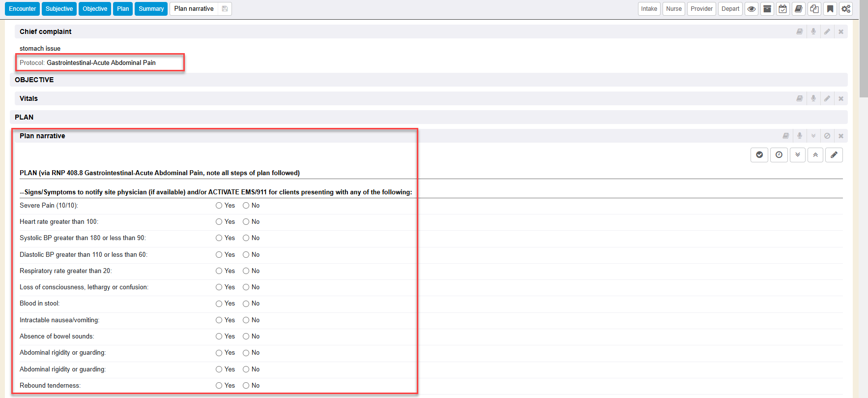
Task: Expand all using double chevron down button
Action: tap(797, 155)
